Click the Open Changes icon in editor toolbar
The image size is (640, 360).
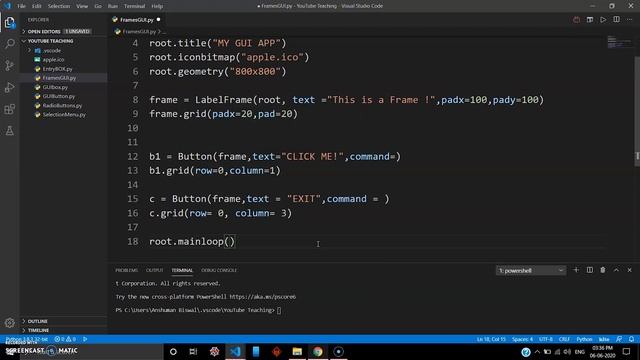click(x=590, y=20)
